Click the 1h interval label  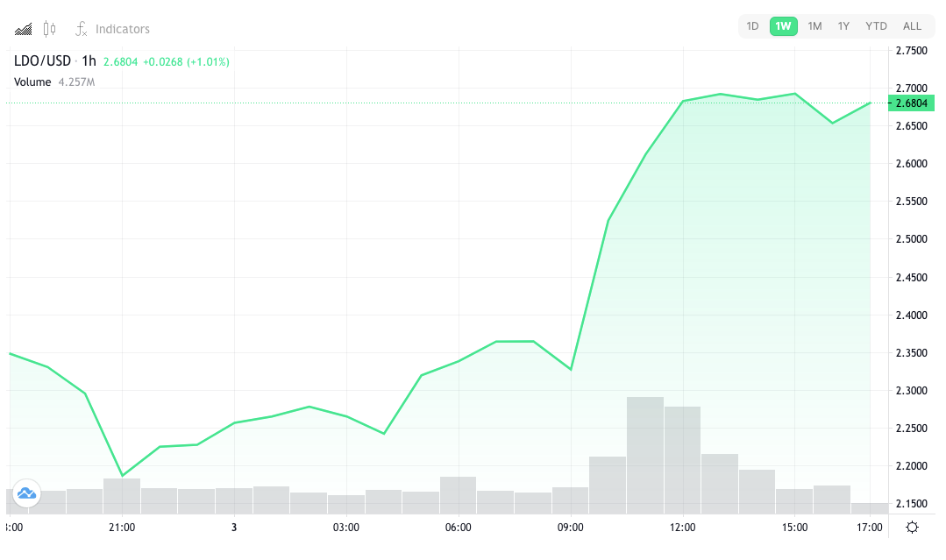tap(89, 60)
